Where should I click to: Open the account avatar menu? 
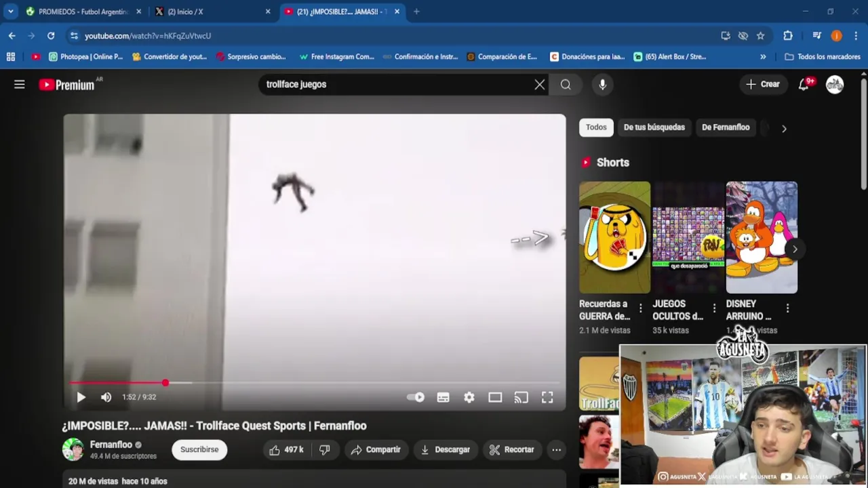point(835,84)
